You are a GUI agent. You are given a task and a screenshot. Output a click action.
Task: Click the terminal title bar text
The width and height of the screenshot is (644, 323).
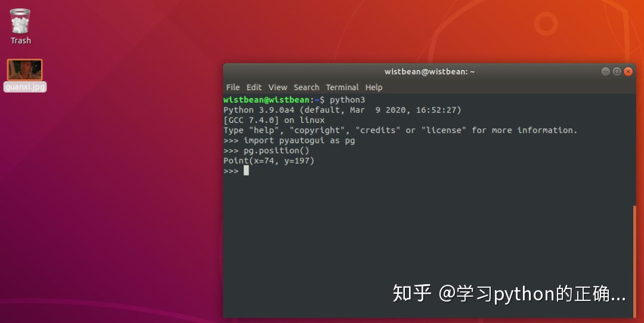(429, 72)
